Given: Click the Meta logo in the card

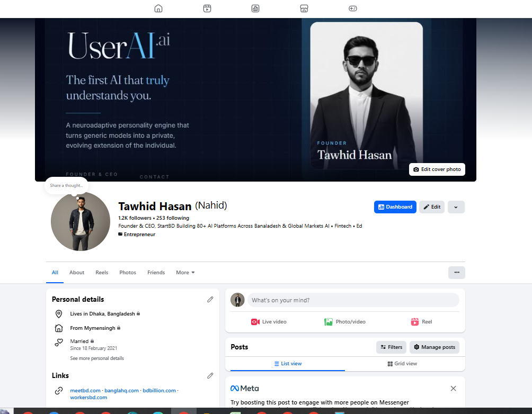Looking at the screenshot, I should [x=244, y=388].
